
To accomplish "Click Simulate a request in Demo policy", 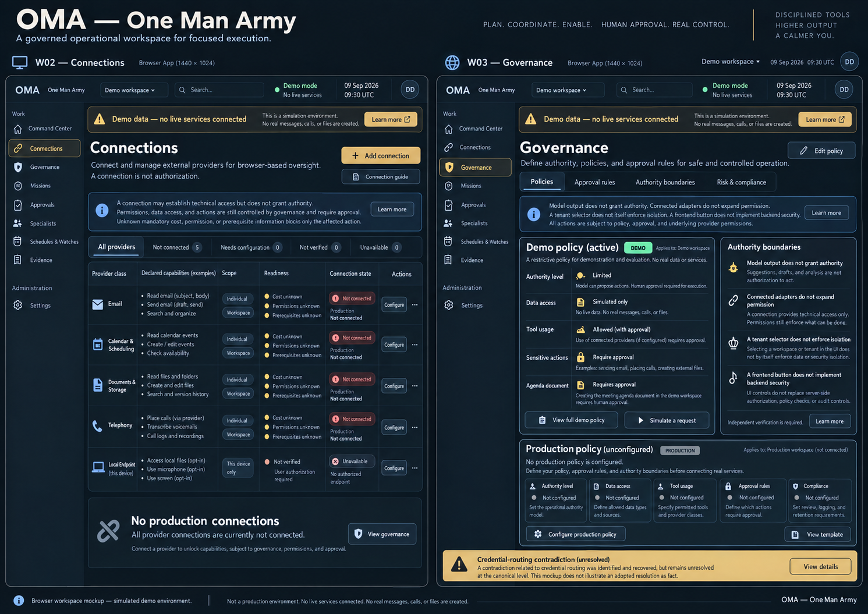I will 667,420.
